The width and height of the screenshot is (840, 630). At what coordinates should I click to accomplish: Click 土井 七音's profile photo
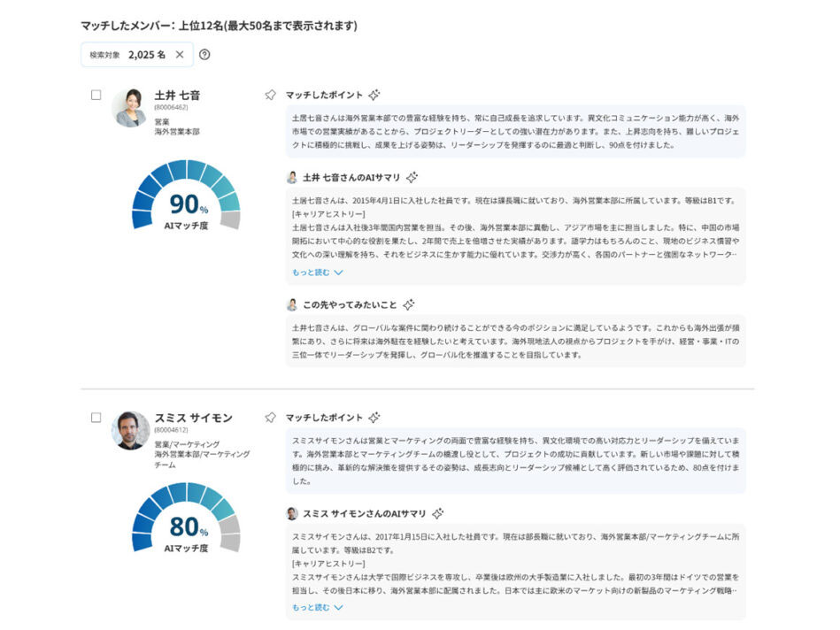(x=130, y=108)
